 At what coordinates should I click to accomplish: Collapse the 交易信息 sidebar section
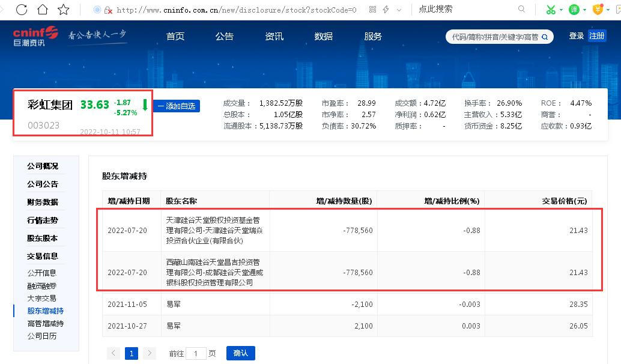[x=43, y=256]
